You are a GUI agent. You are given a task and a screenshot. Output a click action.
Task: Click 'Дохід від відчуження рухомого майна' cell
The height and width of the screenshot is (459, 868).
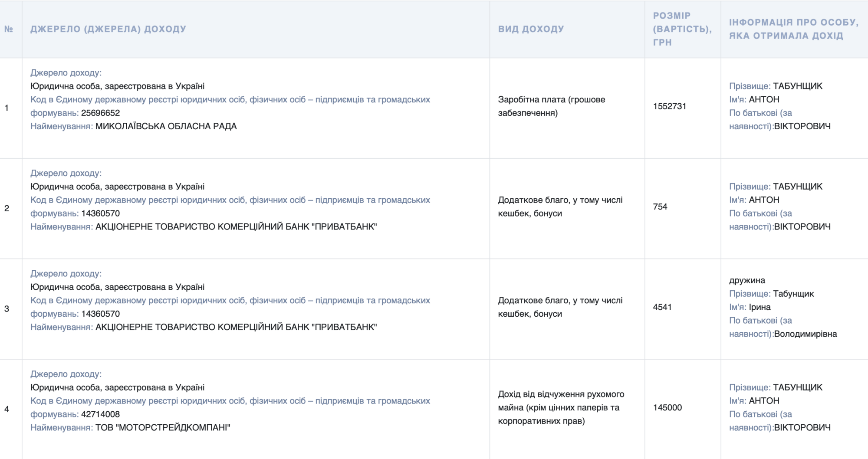561,407
